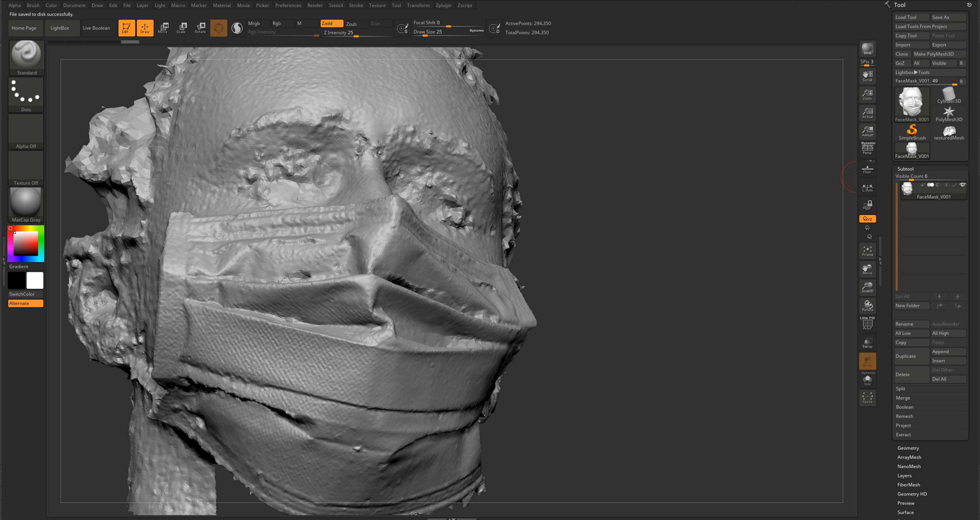Open the Preferences menu
Viewport: 980px width, 520px height.
(288, 5)
